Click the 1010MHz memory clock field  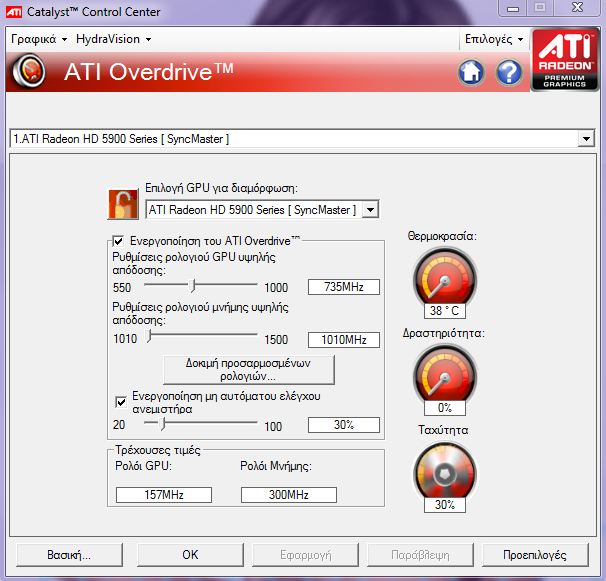344,340
